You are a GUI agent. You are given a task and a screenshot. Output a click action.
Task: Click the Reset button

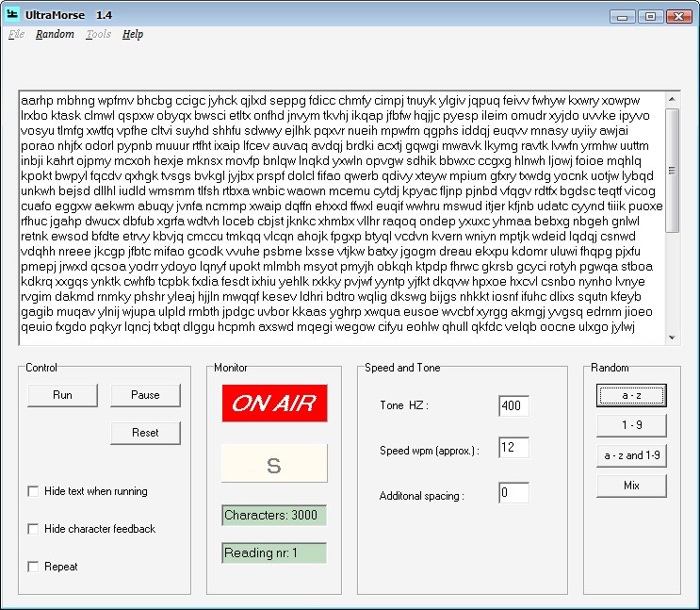coord(145,433)
